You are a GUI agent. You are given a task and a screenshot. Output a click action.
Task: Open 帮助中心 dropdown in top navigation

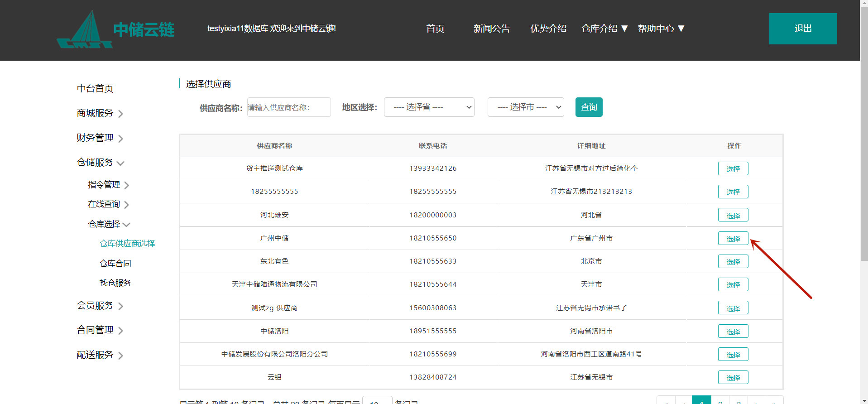661,29
